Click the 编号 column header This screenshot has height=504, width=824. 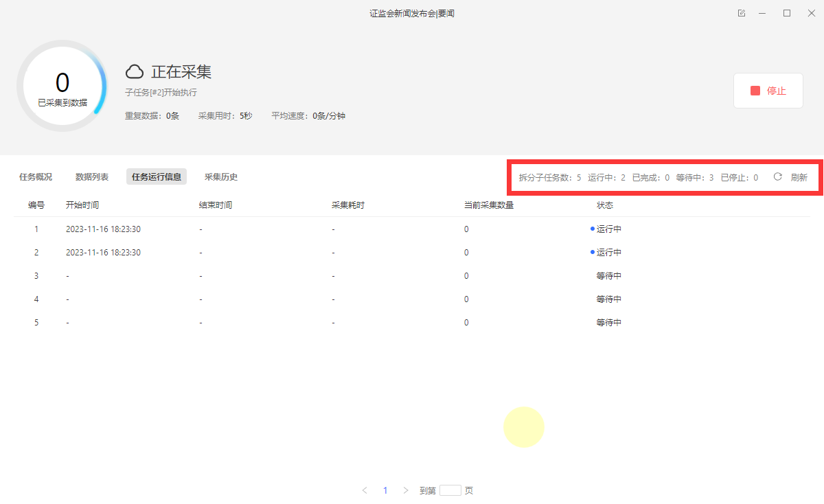36,205
